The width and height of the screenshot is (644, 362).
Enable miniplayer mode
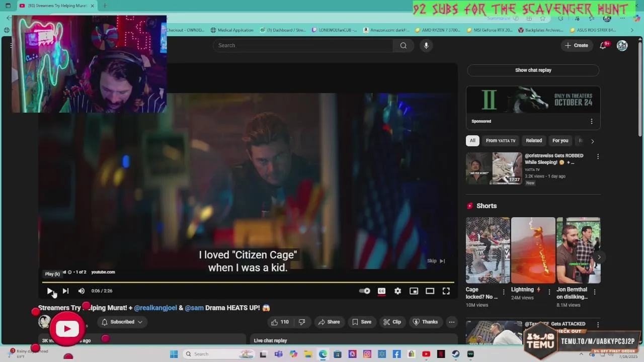[414, 291]
